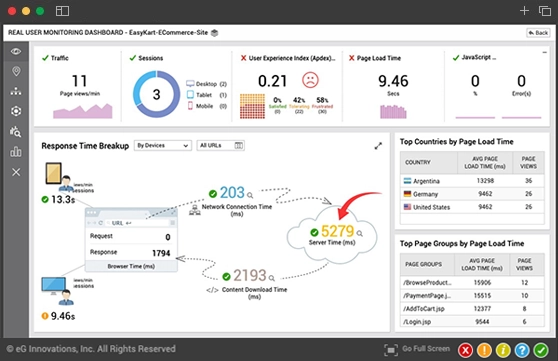Image resolution: width=558 pixels, height=361 pixels.
Task: Select the Germany row
Action: 472,194
